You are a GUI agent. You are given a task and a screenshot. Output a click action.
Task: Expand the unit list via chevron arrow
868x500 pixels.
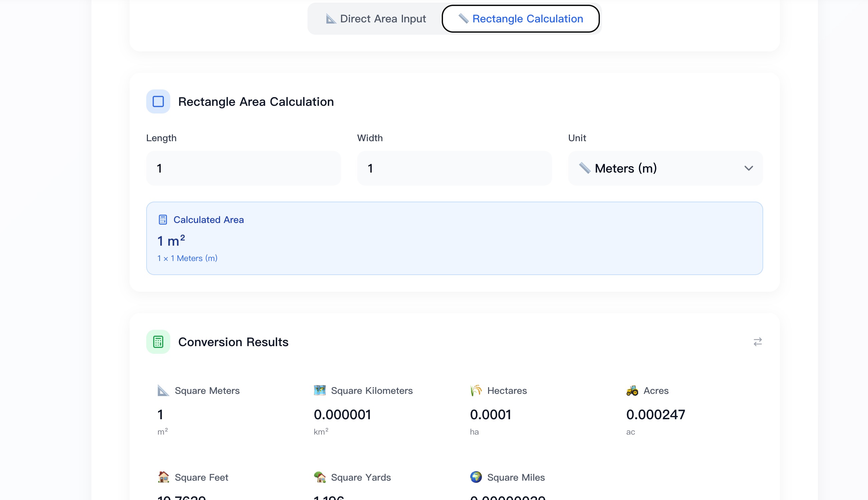tap(748, 168)
